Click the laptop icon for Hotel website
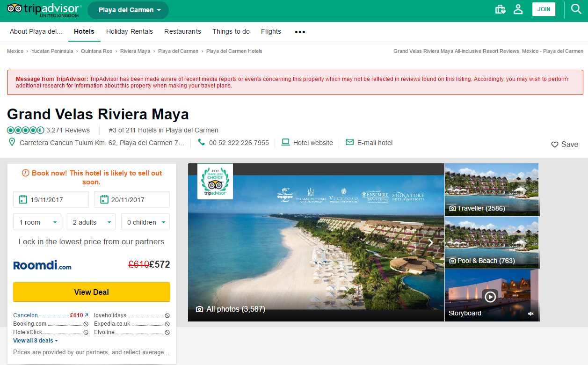588x365 pixels. 285,142
